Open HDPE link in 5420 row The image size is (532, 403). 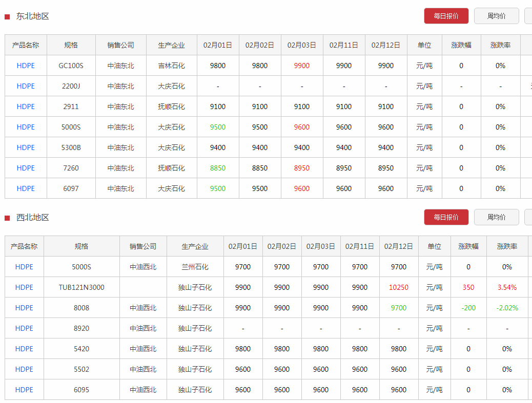(x=24, y=349)
